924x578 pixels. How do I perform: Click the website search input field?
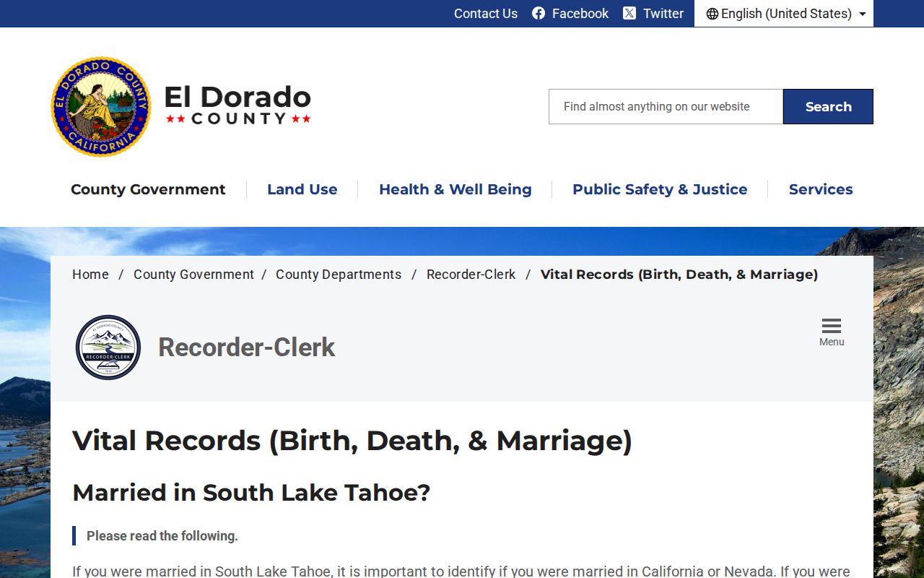pos(666,107)
